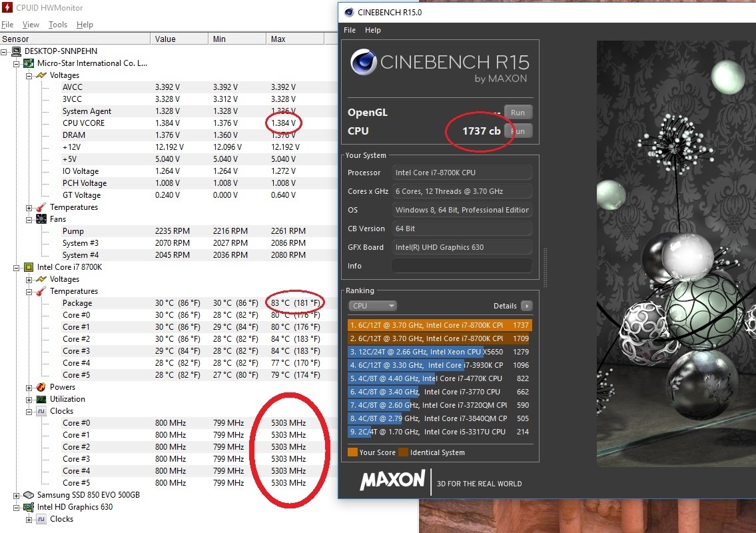Click the Sensor column header
Screen dimensions: 756x533
(x=75, y=39)
